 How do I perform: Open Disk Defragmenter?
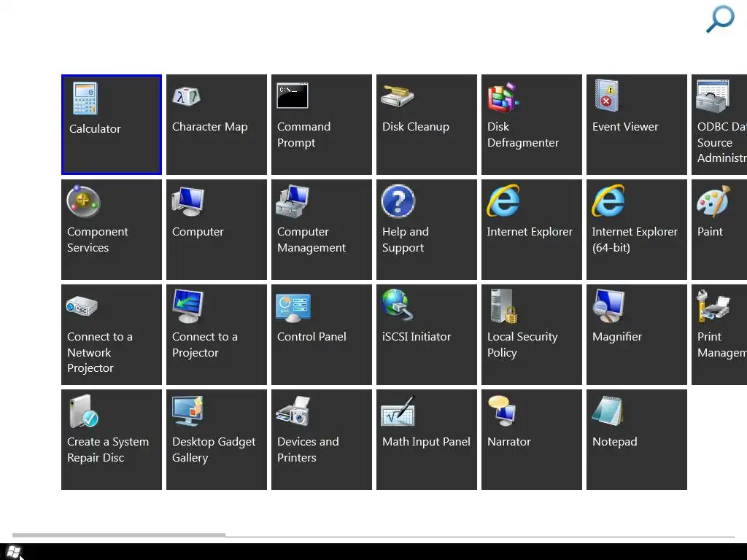click(532, 125)
